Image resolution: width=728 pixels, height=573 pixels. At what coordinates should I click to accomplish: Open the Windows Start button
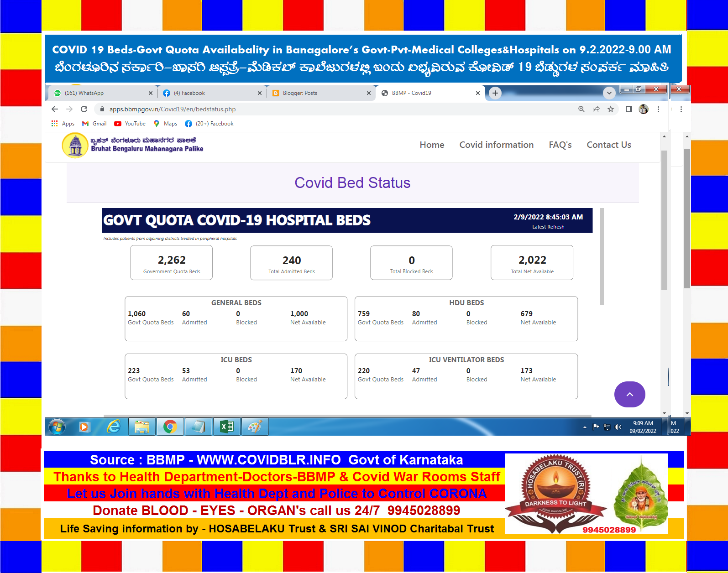coord(57,427)
